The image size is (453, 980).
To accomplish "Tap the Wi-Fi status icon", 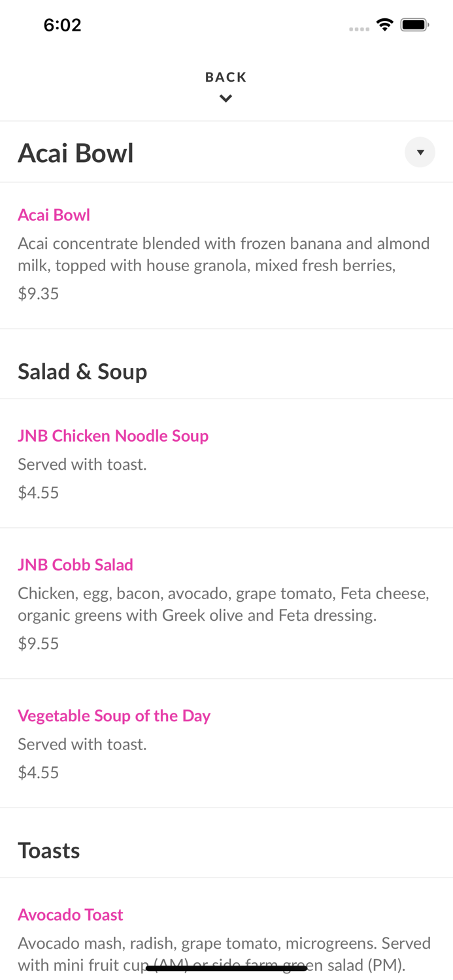I will click(384, 25).
